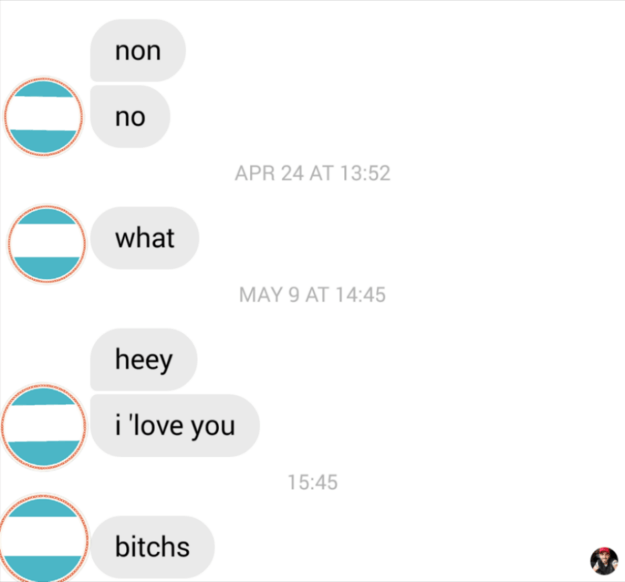Viewport: 625px width, 582px height.
Task: Select the 'non' message bubble
Action: (x=138, y=51)
